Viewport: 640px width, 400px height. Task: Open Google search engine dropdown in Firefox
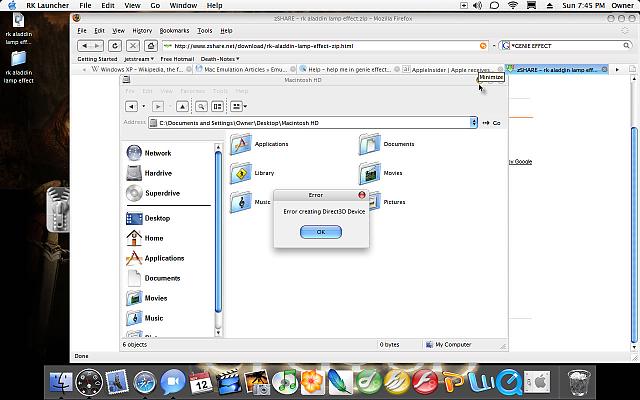[506, 46]
